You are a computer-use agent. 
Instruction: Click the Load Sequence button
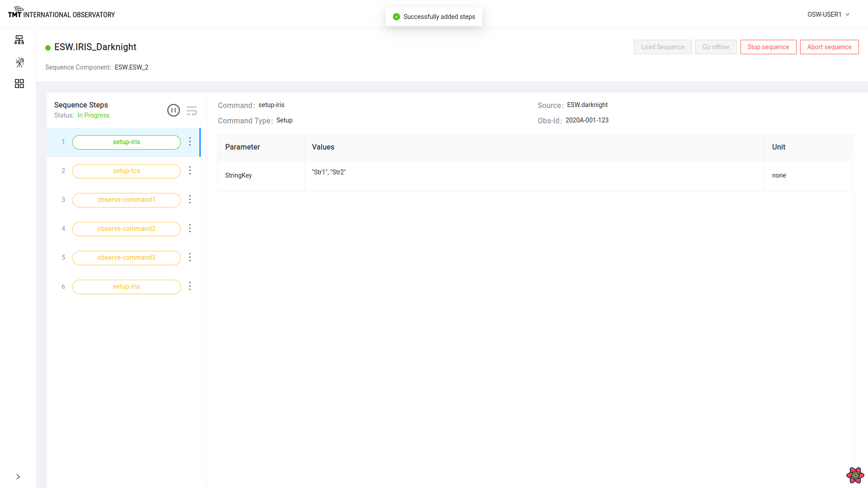pyautogui.click(x=662, y=47)
